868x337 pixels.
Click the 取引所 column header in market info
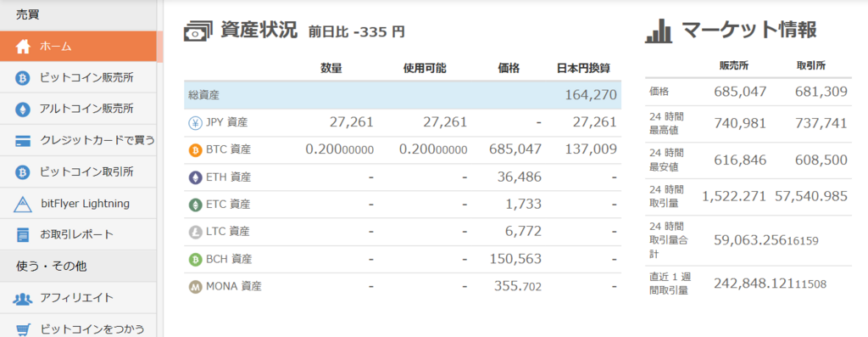811,65
